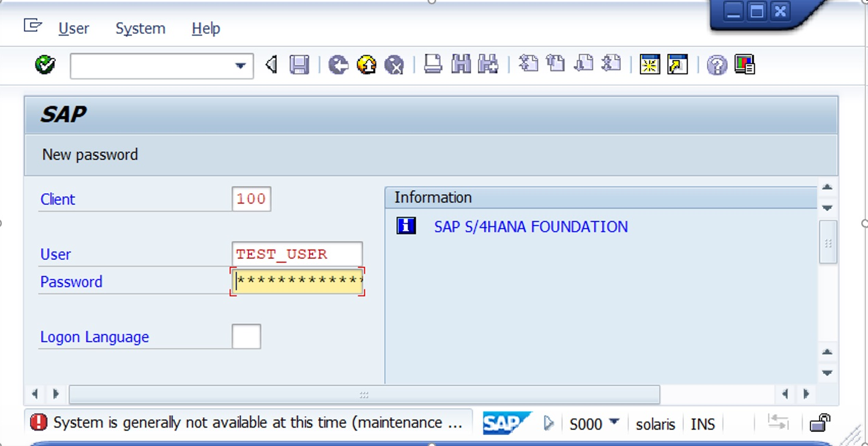The image size is (868, 446).
Task: Click the First Page icon
Action: (x=528, y=64)
